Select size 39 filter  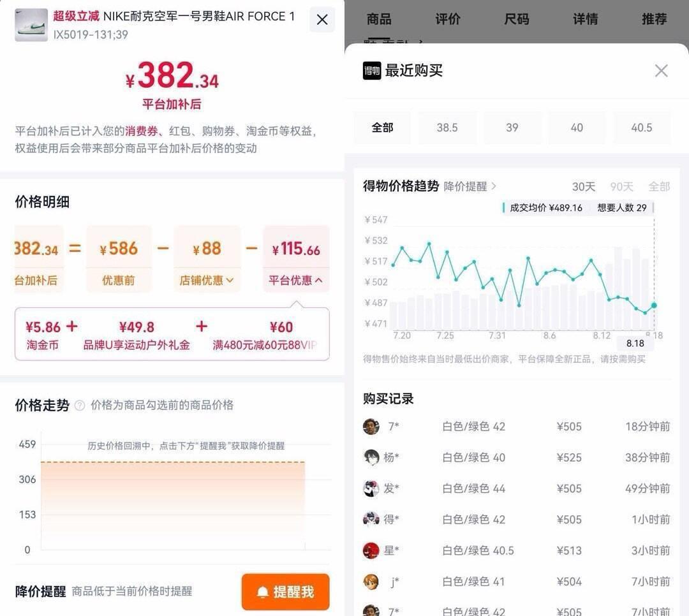pos(512,128)
